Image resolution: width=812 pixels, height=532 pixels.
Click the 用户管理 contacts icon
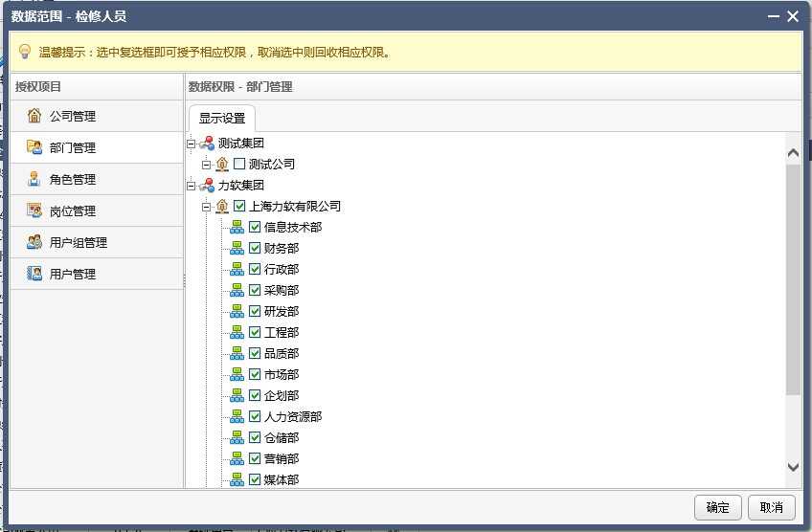pos(34,274)
